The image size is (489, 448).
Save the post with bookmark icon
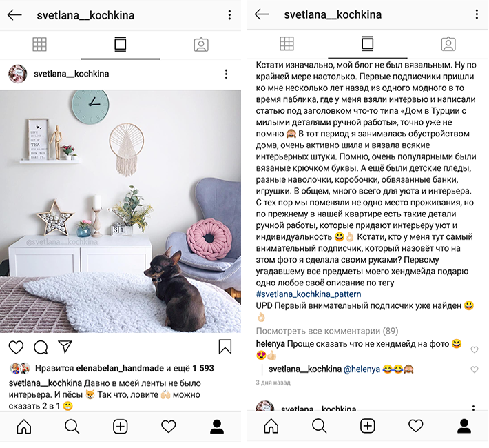[225, 347]
